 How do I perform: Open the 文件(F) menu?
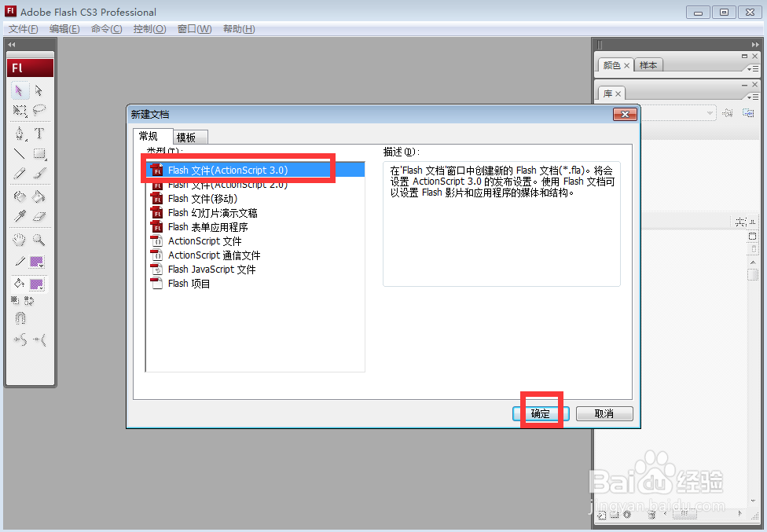coord(24,29)
